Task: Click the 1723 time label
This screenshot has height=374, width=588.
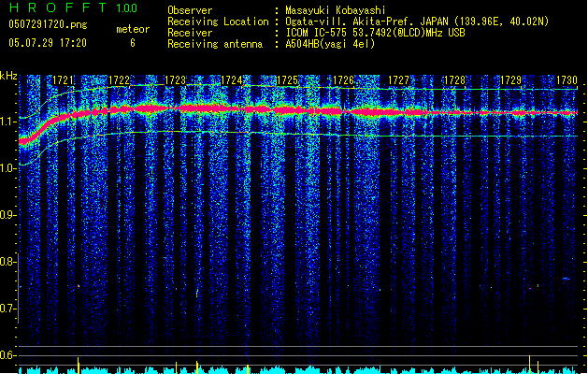Action: (175, 80)
